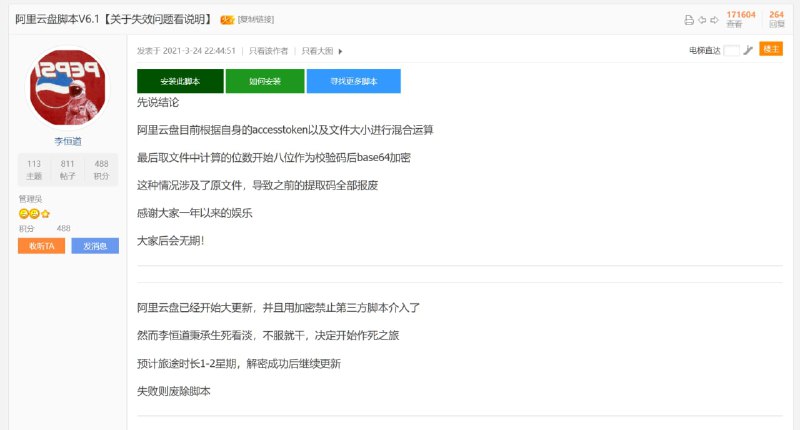Click the line 感谢大家一年以来的娱乐
This screenshot has width=800, height=430.
click(194, 213)
